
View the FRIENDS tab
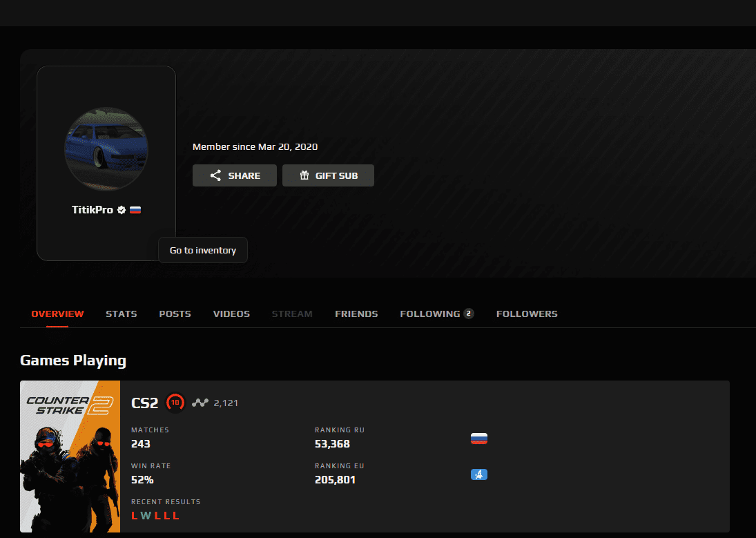[356, 314]
